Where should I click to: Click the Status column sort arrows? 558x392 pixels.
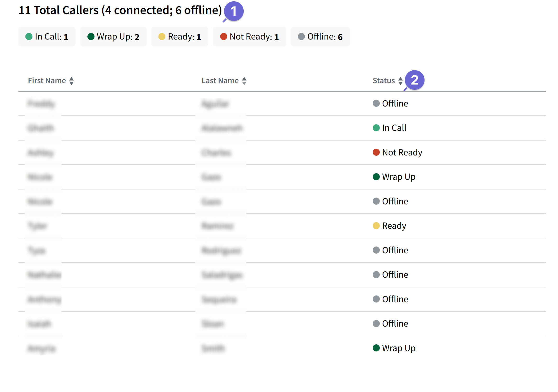[x=400, y=81]
